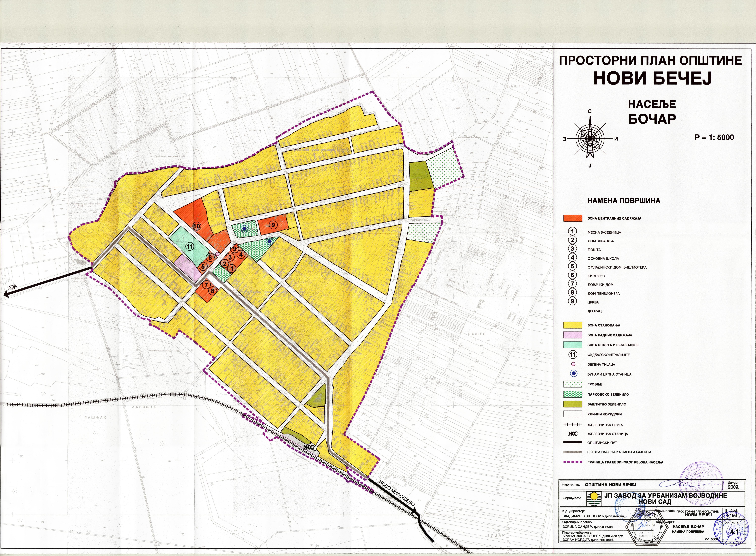
Task: Select legend circle 1 Месна заједница
Action: [x=572, y=231]
